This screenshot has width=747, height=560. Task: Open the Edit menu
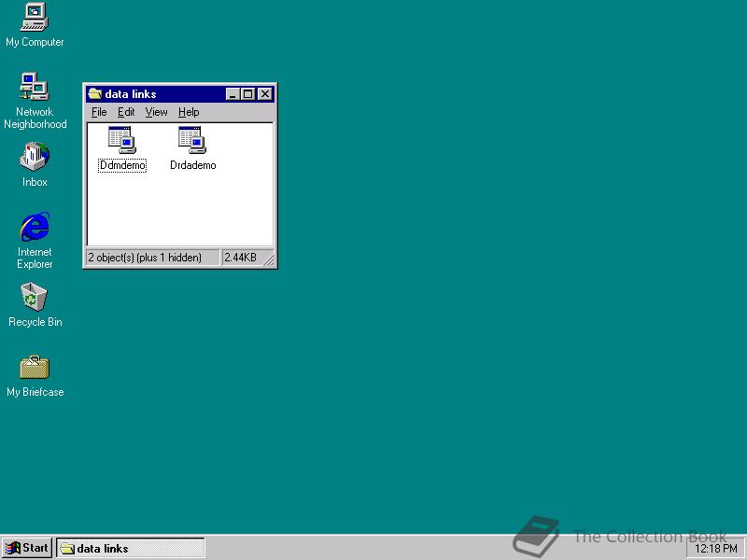[x=126, y=112]
